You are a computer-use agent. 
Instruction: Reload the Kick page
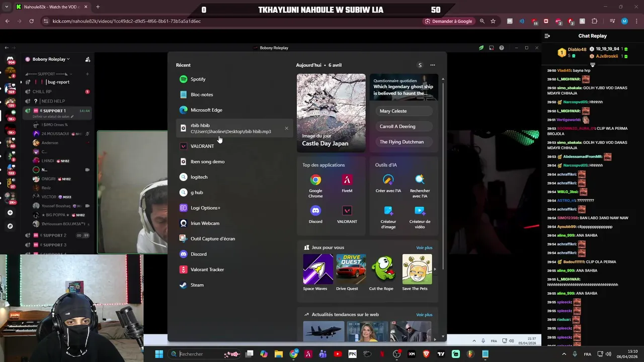31,21
